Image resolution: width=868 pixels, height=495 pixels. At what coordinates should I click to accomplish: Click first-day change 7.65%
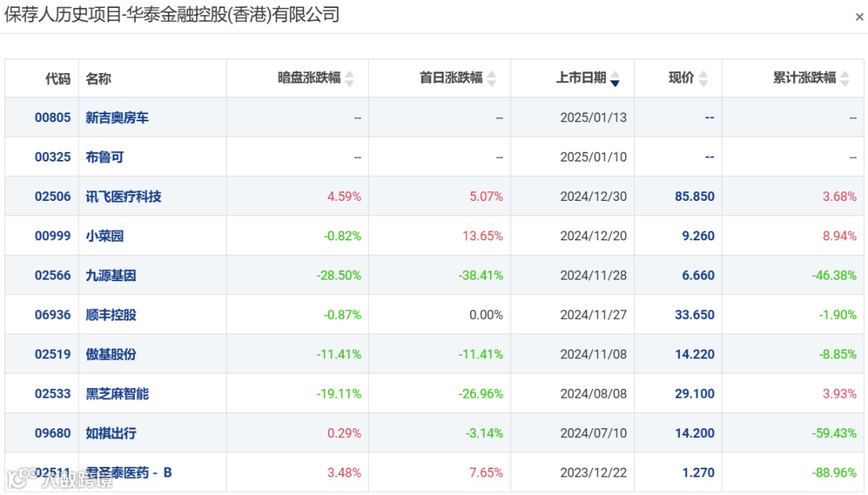coord(486,472)
